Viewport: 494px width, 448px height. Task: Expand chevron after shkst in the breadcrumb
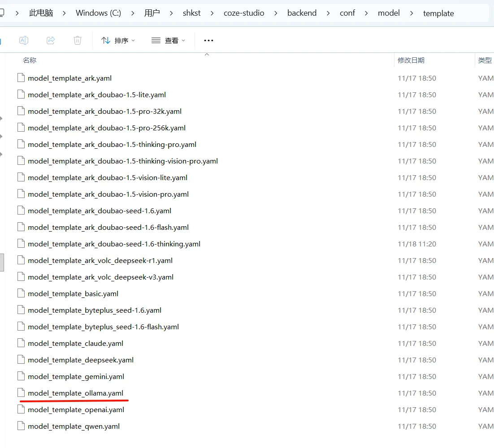[x=212, y=13]
